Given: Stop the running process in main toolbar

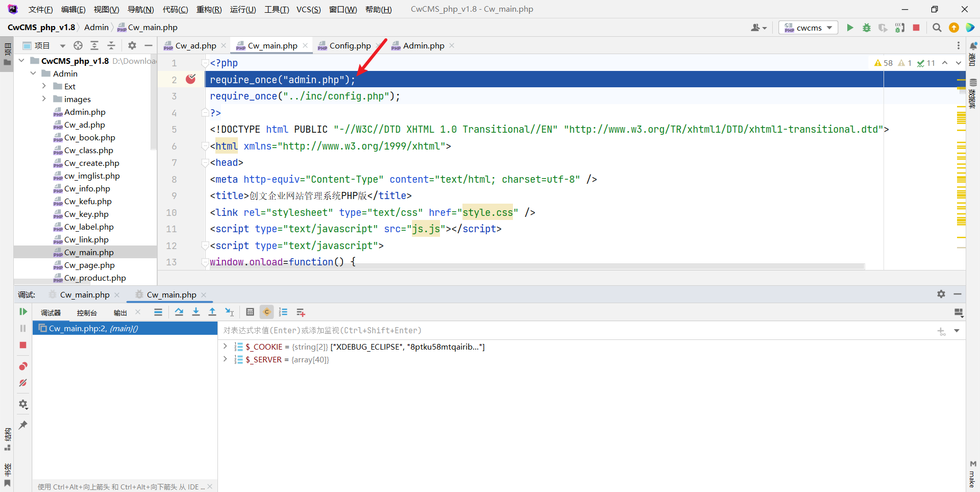Looking at the screenshot, I should (916, 28).
